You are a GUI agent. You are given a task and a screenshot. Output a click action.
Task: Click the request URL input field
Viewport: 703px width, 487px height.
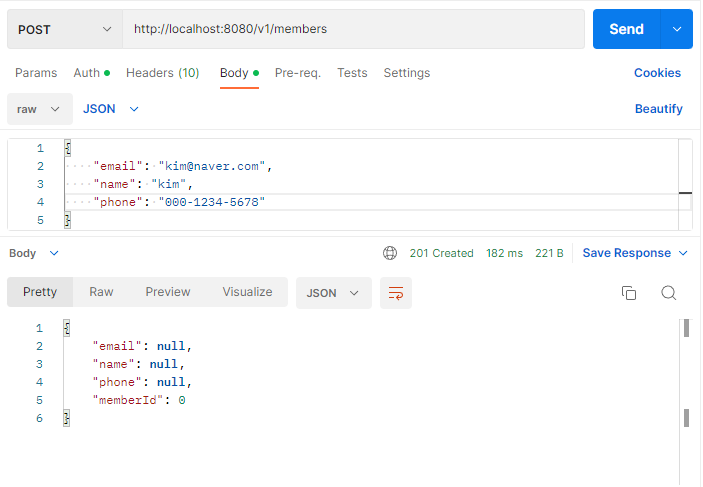(353, 29)
